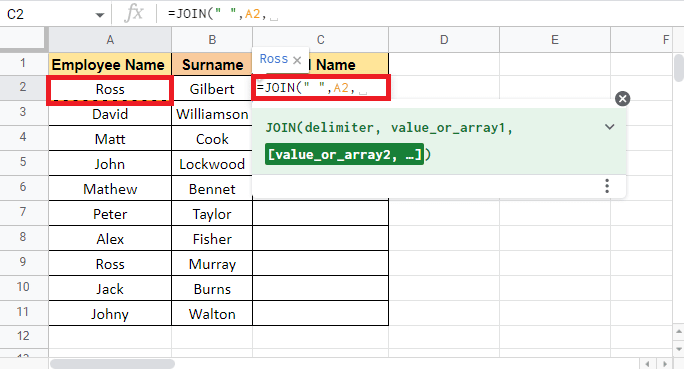684x369 pixels.
Task: Click the Surname header cell
Action: 212,65
